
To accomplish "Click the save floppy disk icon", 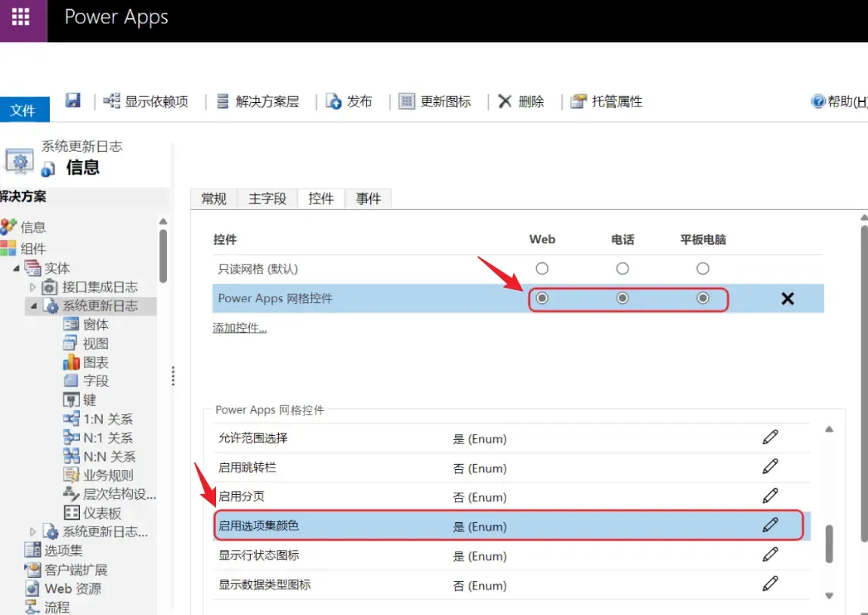I will [x=73, y=100].
